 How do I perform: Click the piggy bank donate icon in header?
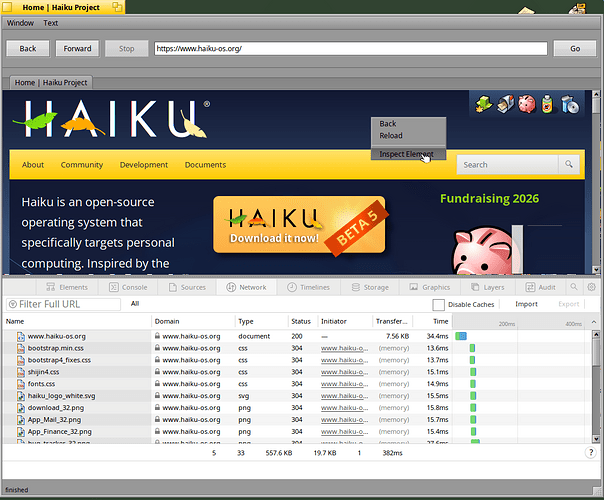coord(527,104)
